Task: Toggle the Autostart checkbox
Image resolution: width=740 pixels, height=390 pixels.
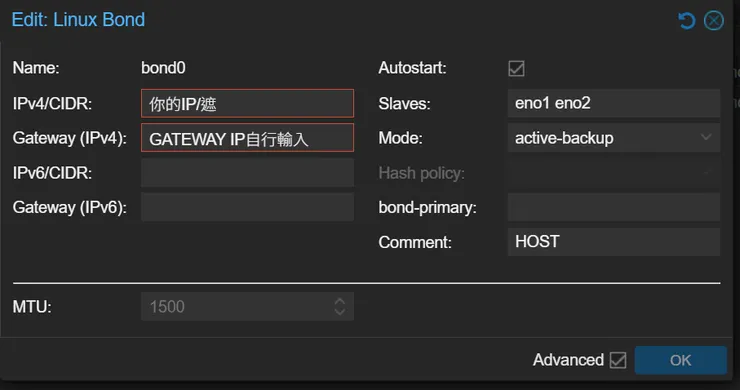Action: tap(516, 68)
